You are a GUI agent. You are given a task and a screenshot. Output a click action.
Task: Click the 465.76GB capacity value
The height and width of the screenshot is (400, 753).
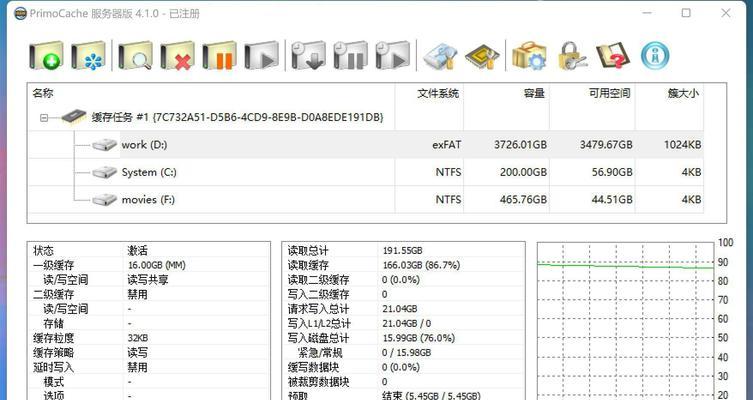(523, 199)
